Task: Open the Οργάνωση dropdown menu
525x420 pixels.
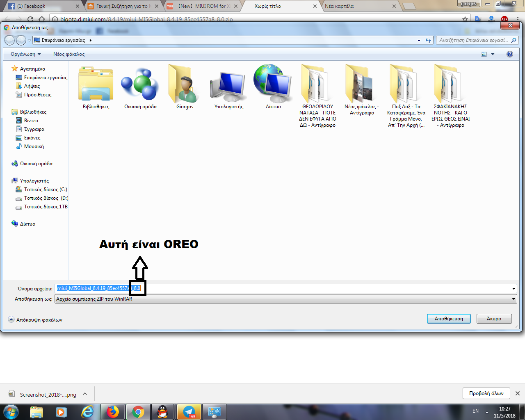Action: pyautogui.click(x=26, y=54)
